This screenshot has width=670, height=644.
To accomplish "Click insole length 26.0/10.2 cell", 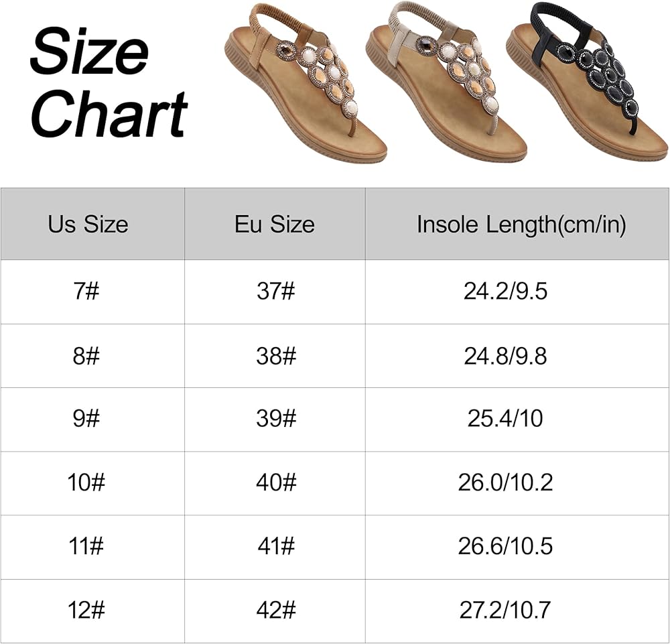I will [505, 482].
